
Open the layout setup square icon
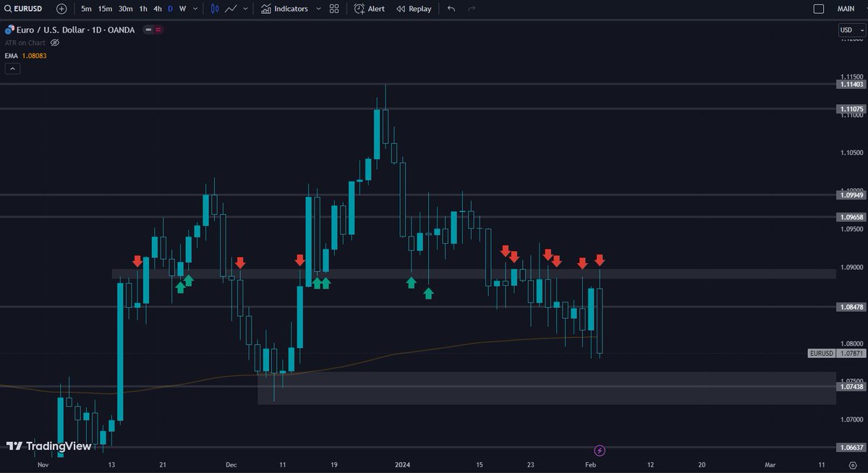[x=819, y=9]
